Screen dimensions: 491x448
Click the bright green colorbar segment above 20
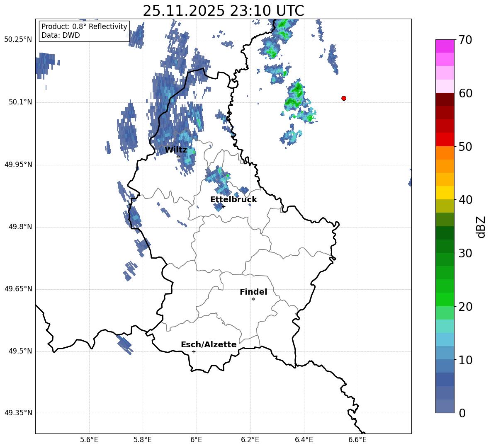coord(445,299)
